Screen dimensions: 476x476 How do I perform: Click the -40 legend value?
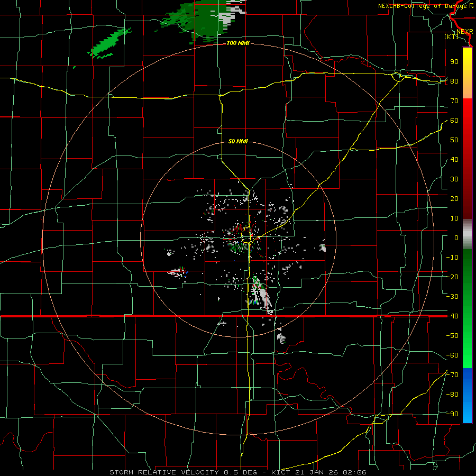coord(452,316)
